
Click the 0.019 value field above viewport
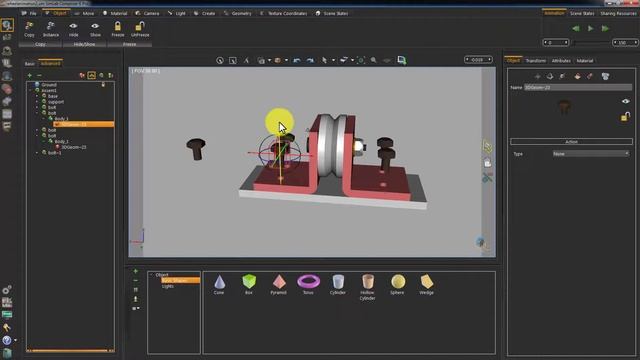(478, 60)
